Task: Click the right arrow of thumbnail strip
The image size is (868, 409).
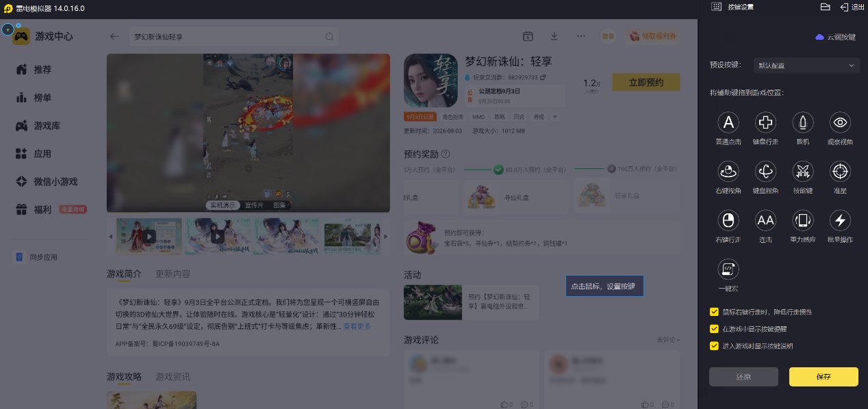Action: [x=385, y=237]
